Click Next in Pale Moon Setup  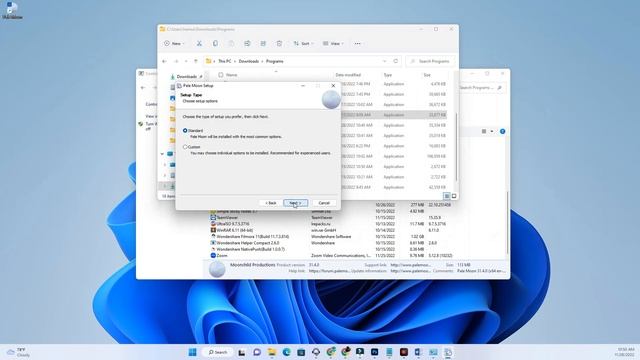296,203
